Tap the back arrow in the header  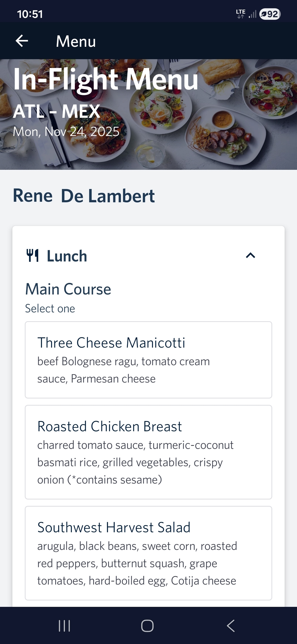click(x=22, y=41)
